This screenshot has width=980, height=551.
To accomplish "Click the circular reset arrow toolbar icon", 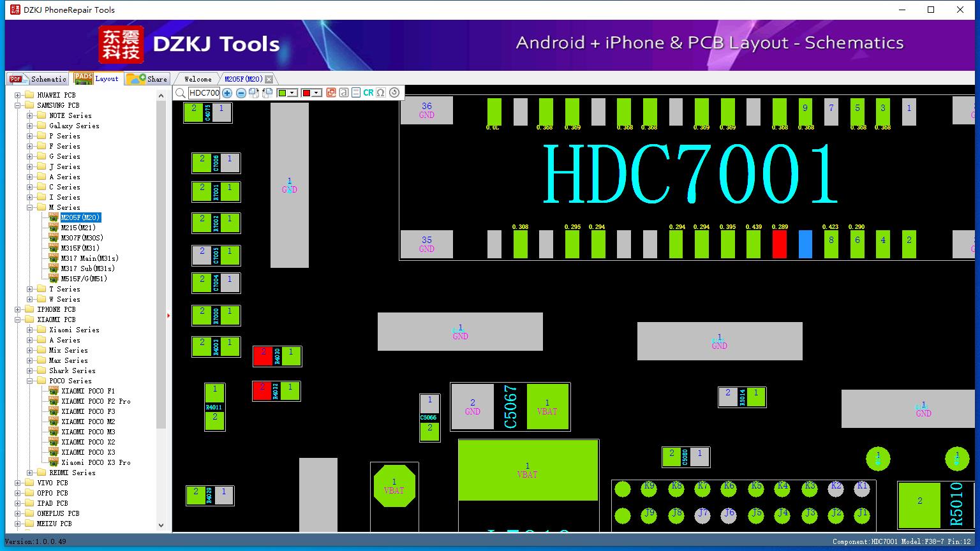I will point(394,92).
